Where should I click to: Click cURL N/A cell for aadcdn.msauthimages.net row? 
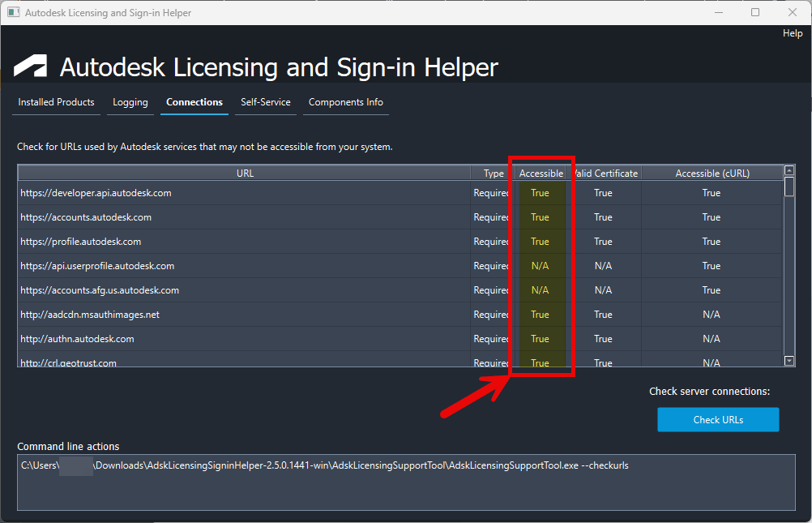711,315
